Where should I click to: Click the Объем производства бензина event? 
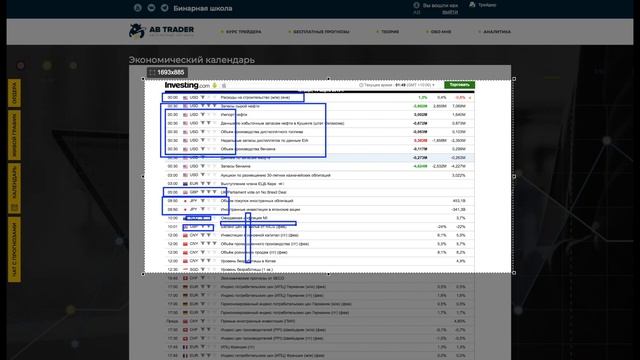click(x=248, y=149)
